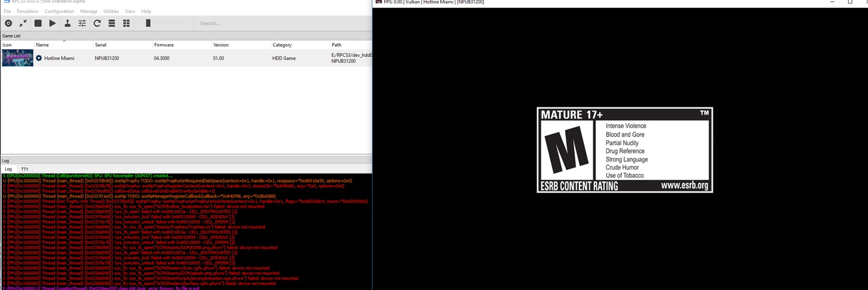Sort by the Category column header
868x290 pixels.
pos(300,45)
